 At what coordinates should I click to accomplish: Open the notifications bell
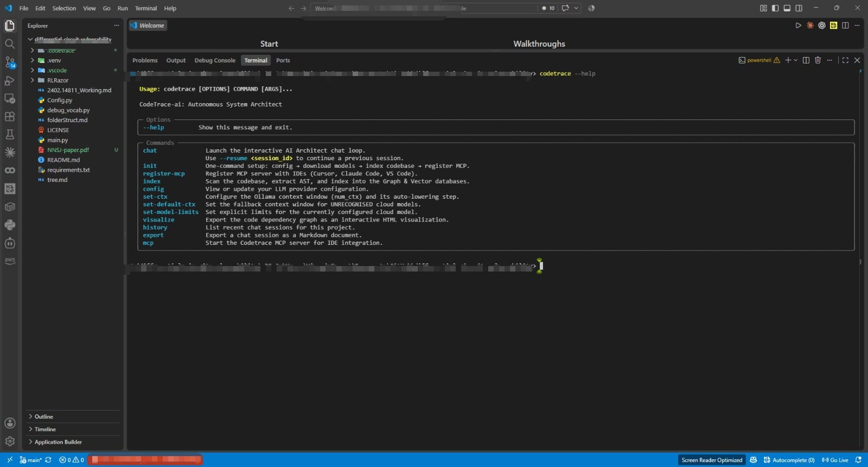pos(858,460)
